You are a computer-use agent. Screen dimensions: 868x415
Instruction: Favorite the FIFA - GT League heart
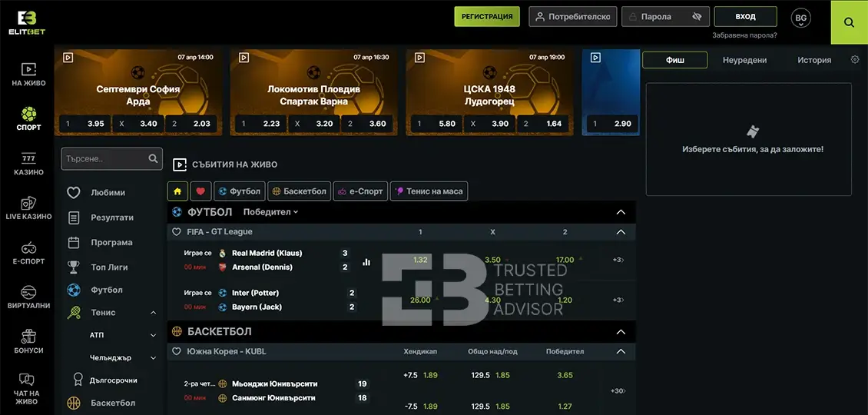coord(177,231)
